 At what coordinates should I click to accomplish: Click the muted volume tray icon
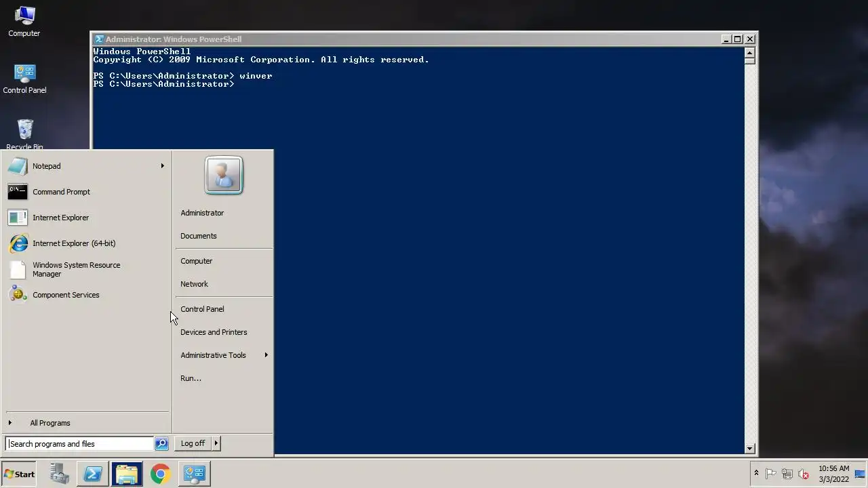[x=804, y=474]
